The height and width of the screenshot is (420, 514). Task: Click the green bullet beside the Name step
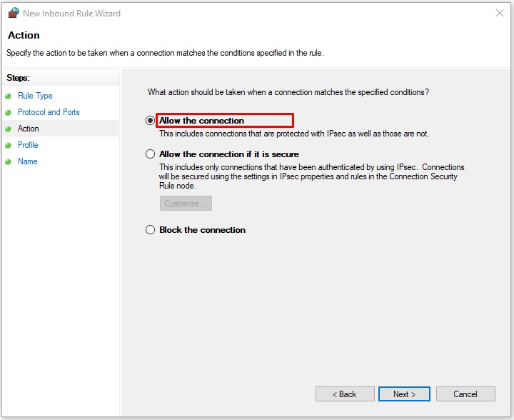[9, 162]
